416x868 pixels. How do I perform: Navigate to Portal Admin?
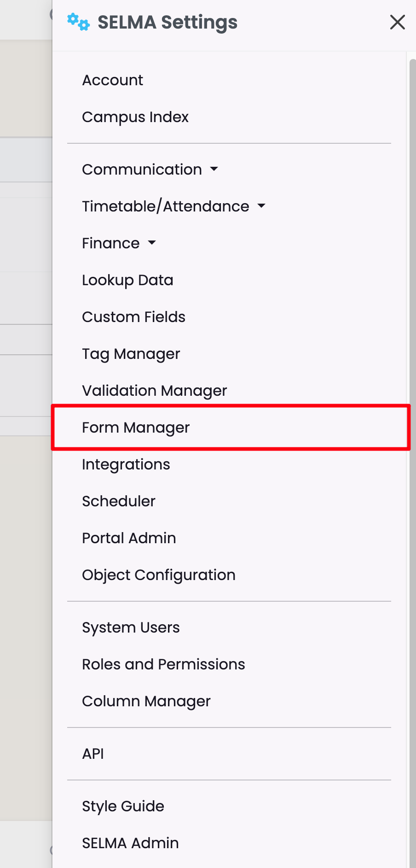[129, 538]
